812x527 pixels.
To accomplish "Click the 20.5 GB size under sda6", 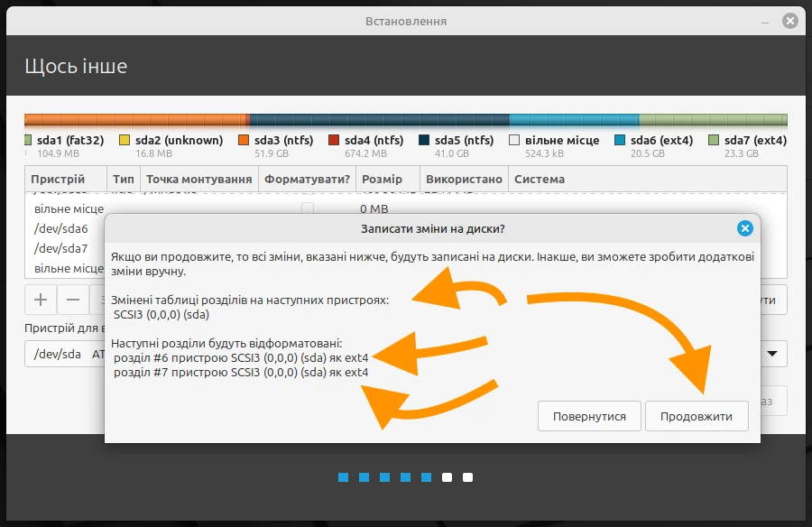I will point(647,154).
